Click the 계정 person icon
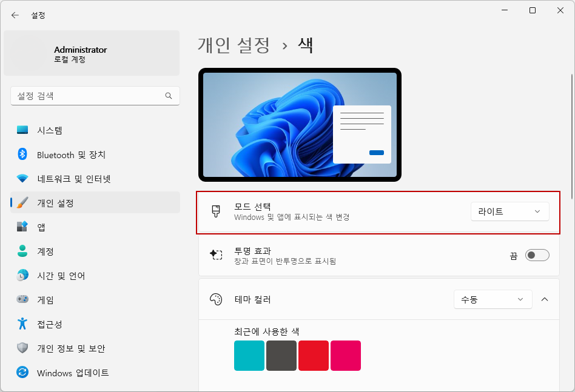The height and width of the screenshot is (392, 575). click(x=22, y=251)
